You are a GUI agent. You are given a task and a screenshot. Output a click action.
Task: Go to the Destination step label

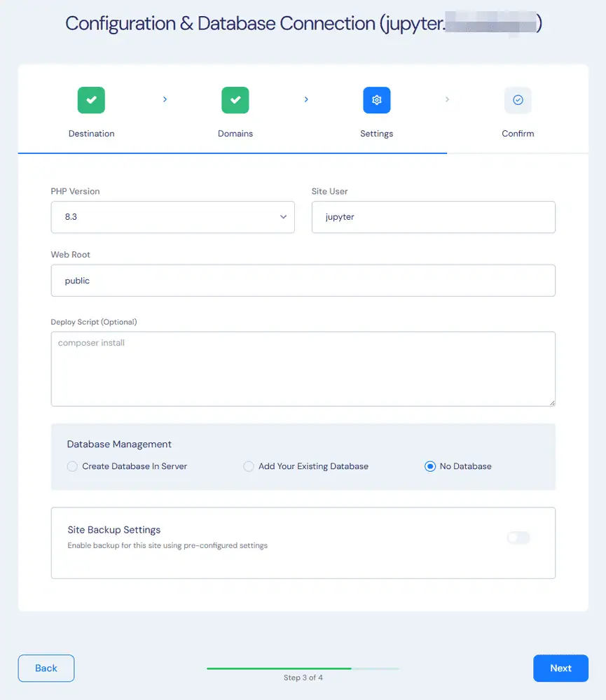pyautogui.click(x=91, y=134)
